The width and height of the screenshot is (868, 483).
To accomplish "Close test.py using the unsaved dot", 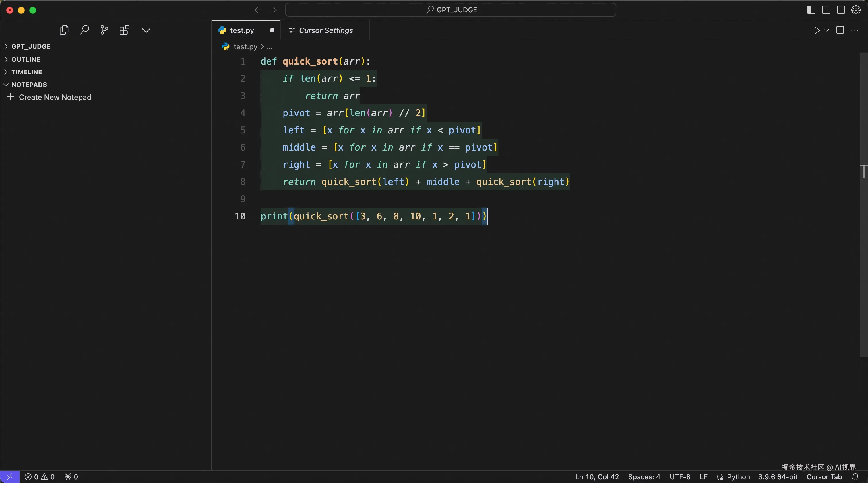I will pos(272,30).
